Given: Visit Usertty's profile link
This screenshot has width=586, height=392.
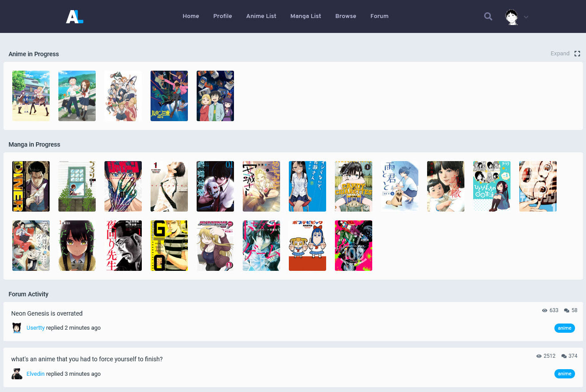Looking at the screenshot, I should pyautogui.click(x=36, y=328).
